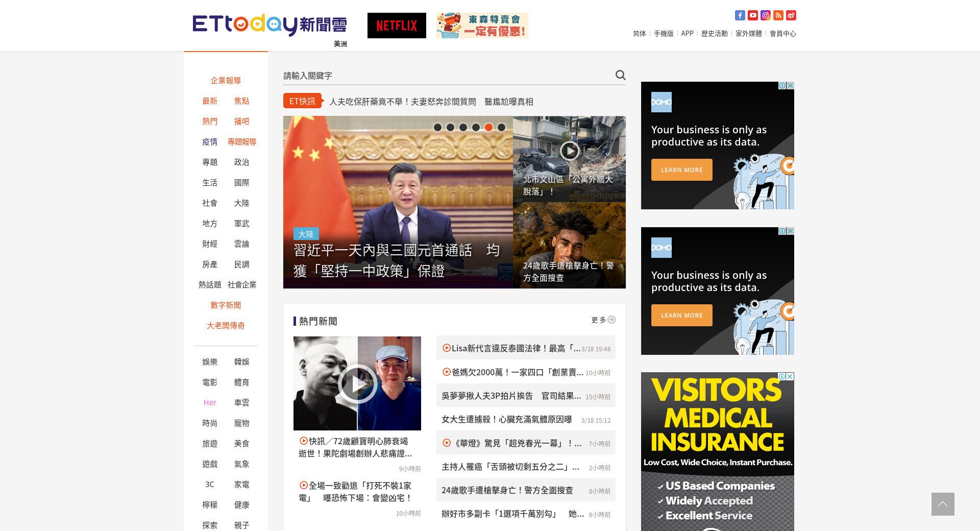
Task: Select the third carousel dot indicator
Action: pos(463,128)
